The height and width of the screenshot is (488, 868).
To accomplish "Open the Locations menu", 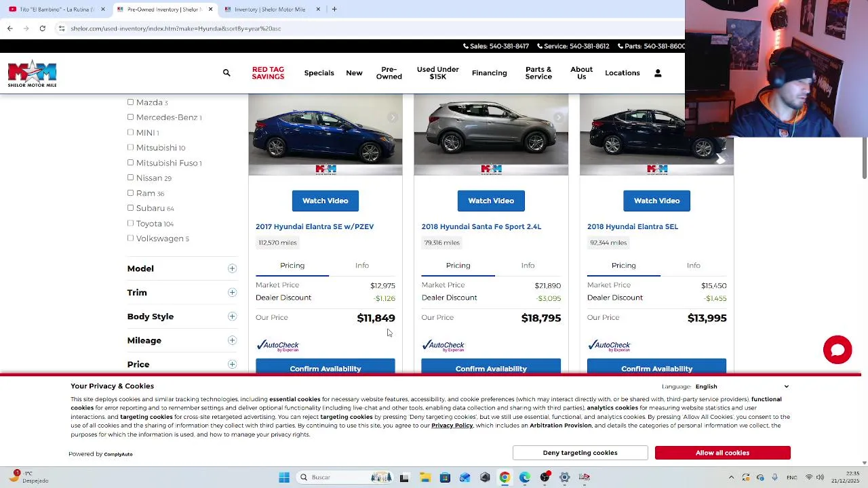I will [622, 73].
